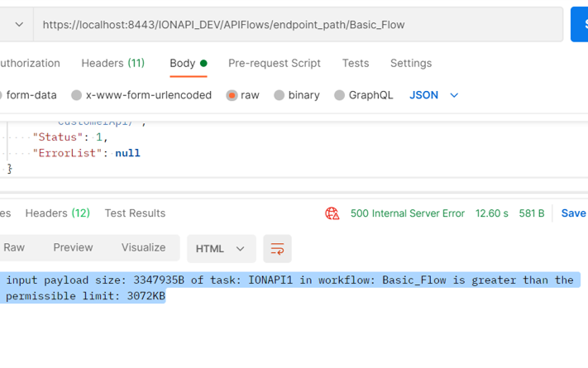Screen dimensions: 588x368
Task: Switch to the Body tab
Action: [x=183, y=63]
